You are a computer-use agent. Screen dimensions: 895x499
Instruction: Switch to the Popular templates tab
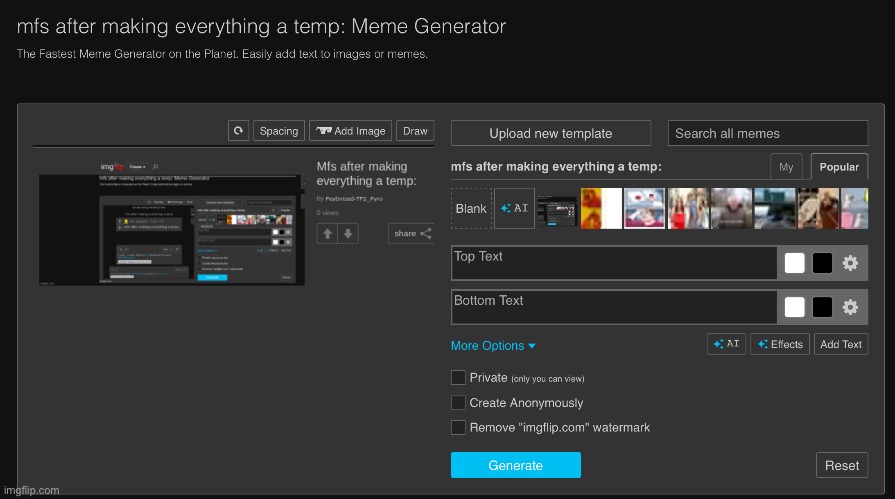[839, 167]
